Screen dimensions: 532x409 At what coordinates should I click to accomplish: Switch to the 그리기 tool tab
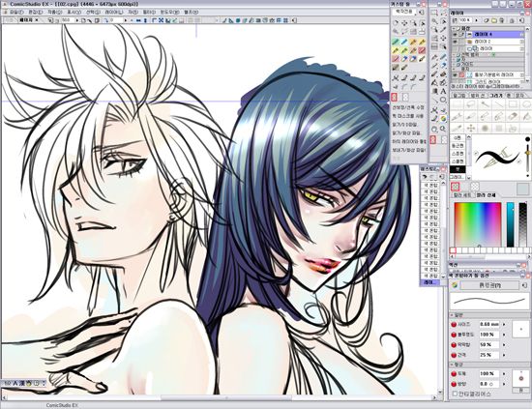tap(496, 96)
